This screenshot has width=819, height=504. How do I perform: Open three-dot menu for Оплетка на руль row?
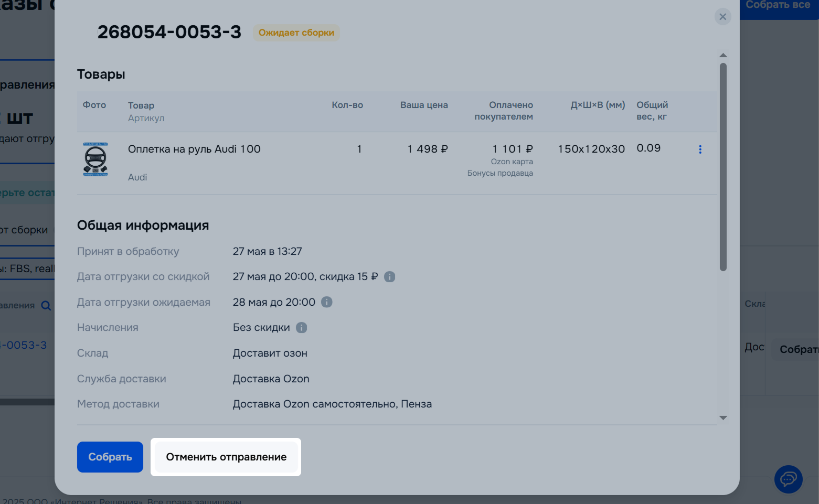pos(700,149)
